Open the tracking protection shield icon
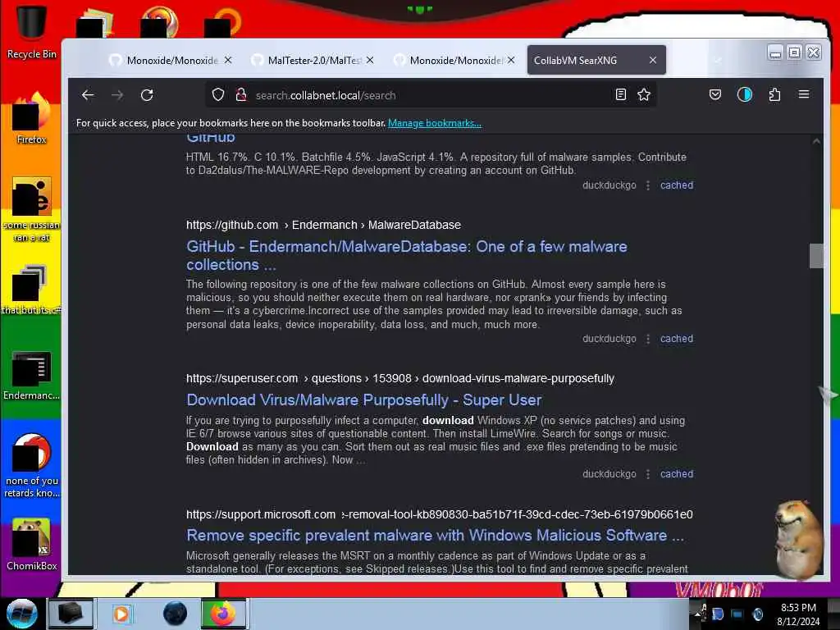Viewport: 840px width, 630px height. (x=218, y=95)
